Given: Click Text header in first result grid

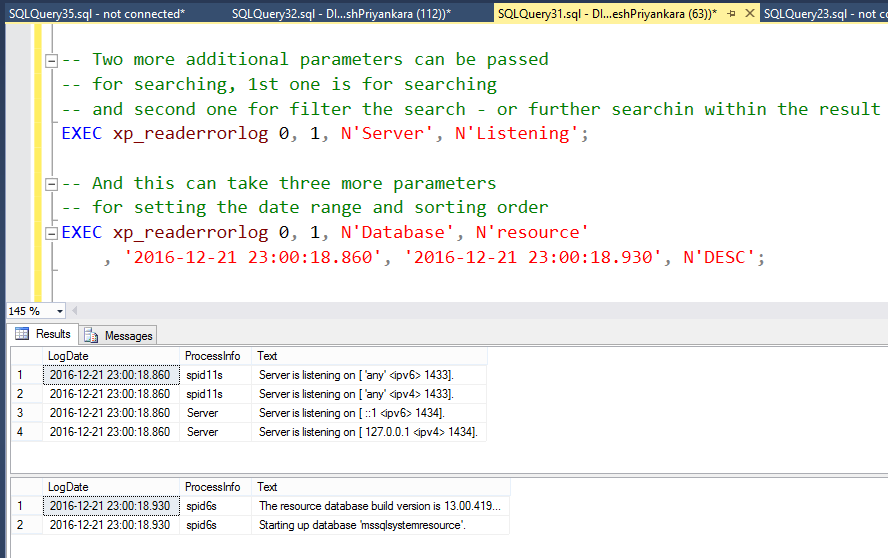Looking at the screenshot, I should pos(369,356).
